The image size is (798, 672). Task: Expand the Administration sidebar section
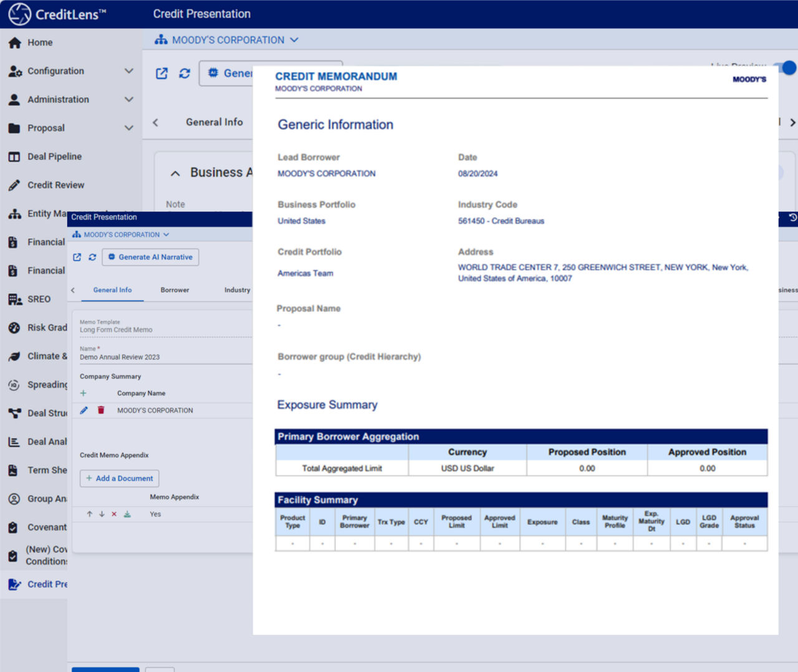[128, 99]
